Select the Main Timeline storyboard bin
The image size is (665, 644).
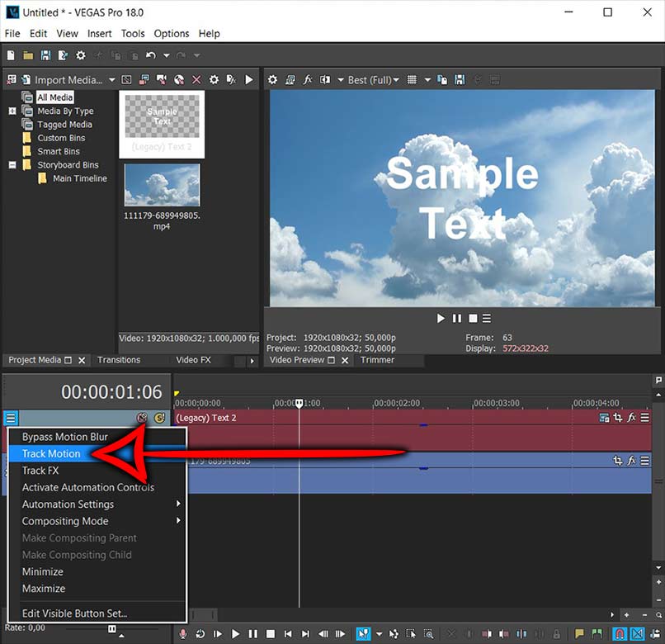pyautogui.click(x=80, y=178)
